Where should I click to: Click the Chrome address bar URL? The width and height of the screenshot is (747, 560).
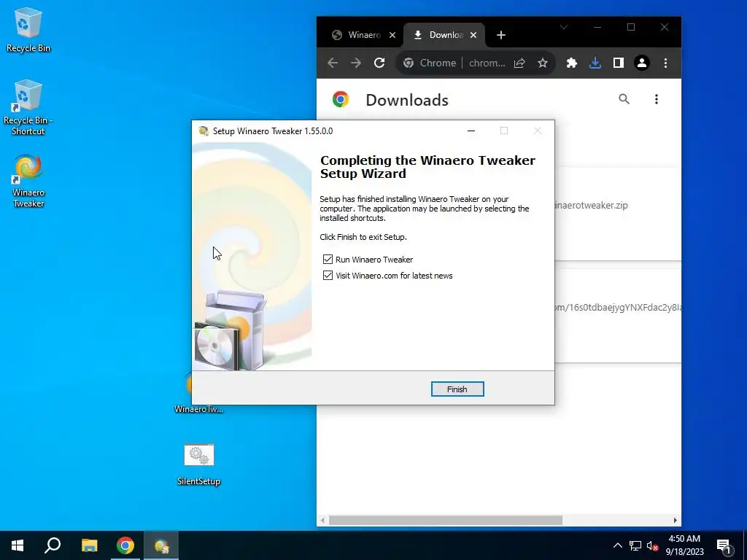click(x=487, y=63)
